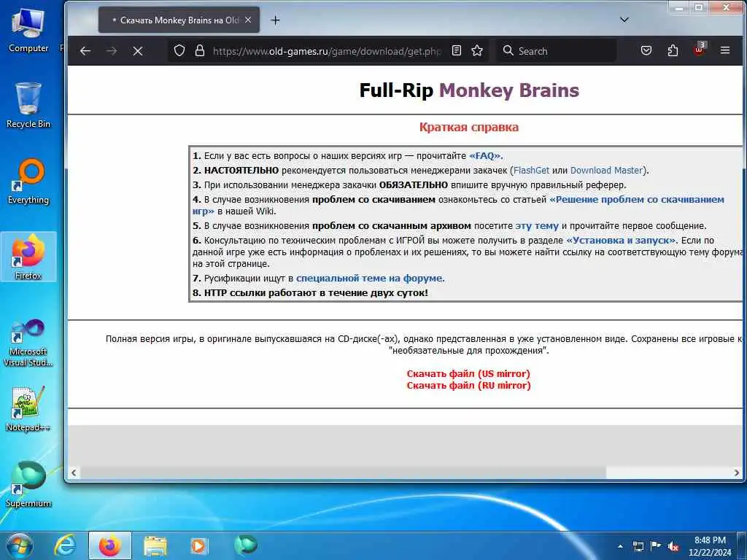Open the tracking protection shield icon
747x560 pixels.
179,50
